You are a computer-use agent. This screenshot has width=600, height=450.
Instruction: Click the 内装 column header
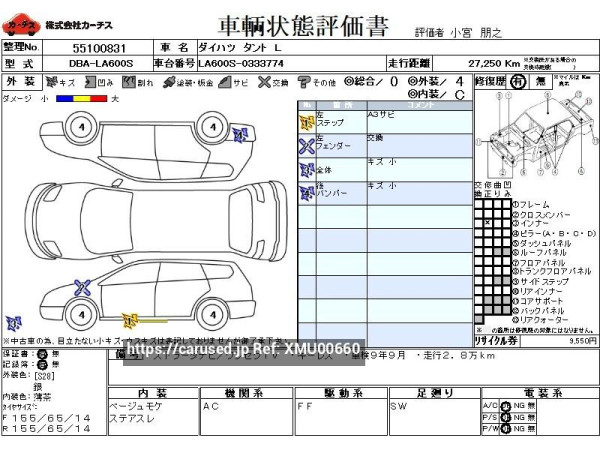(x=153, y=393)
